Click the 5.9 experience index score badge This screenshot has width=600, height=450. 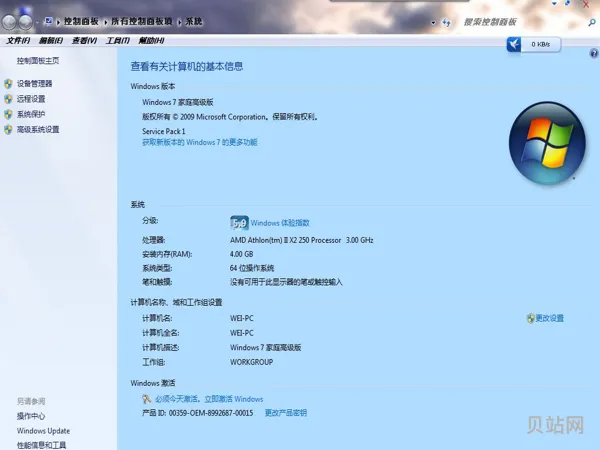click(x=240, y=223)
